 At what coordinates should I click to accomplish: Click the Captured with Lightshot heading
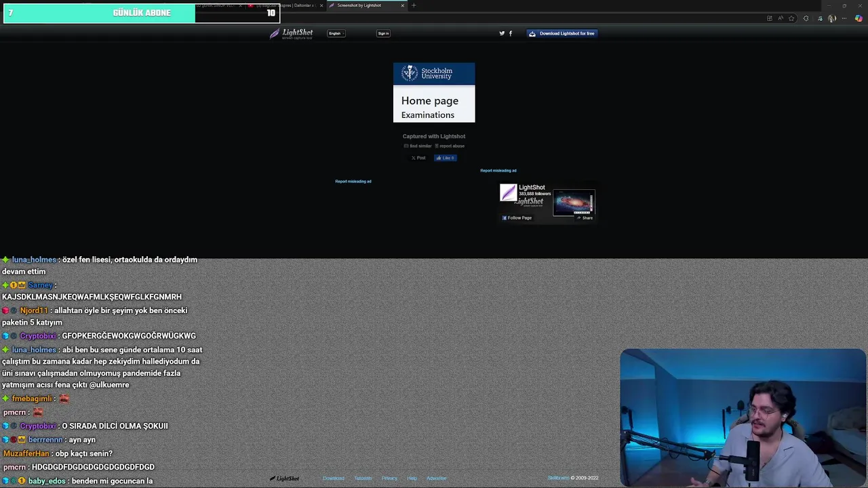(x=434, y=136)
